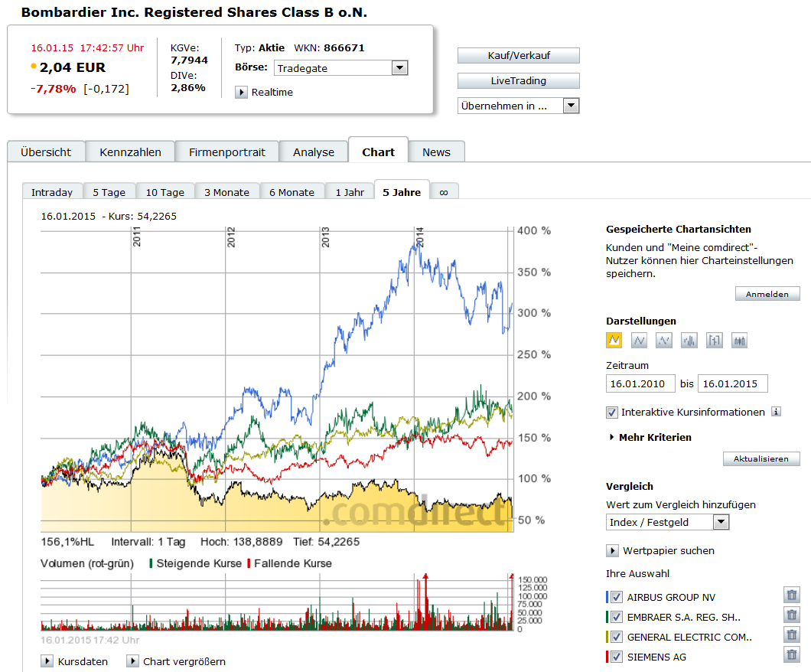Click the info icon beside Interaktive Kursinformationen

pyautogui.click(x=776, y=412)
